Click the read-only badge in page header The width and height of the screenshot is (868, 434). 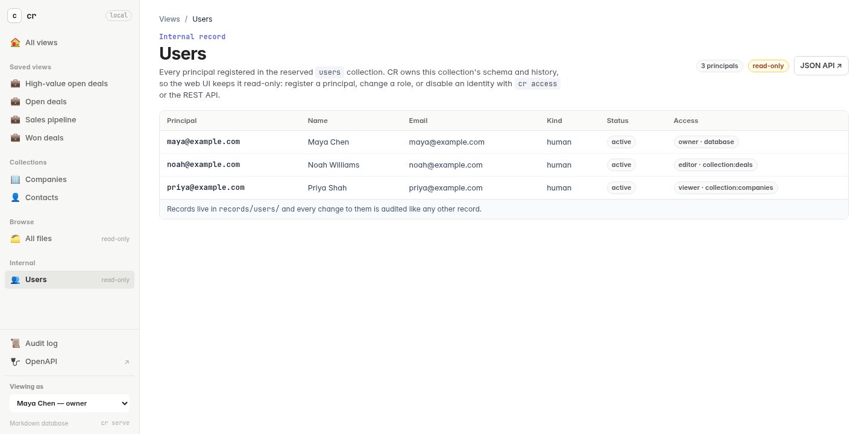point(768,66)
